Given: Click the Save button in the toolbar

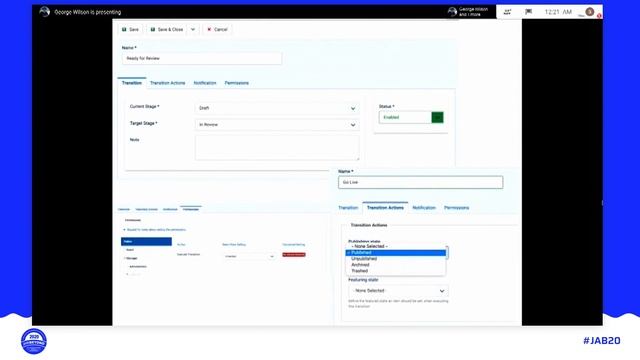Looking at the screenshot, I should (x=131, y=29).
